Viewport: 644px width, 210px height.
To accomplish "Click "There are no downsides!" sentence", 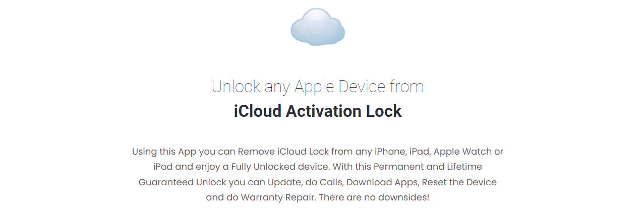I will pyautogui.click(x=374, y=198).
